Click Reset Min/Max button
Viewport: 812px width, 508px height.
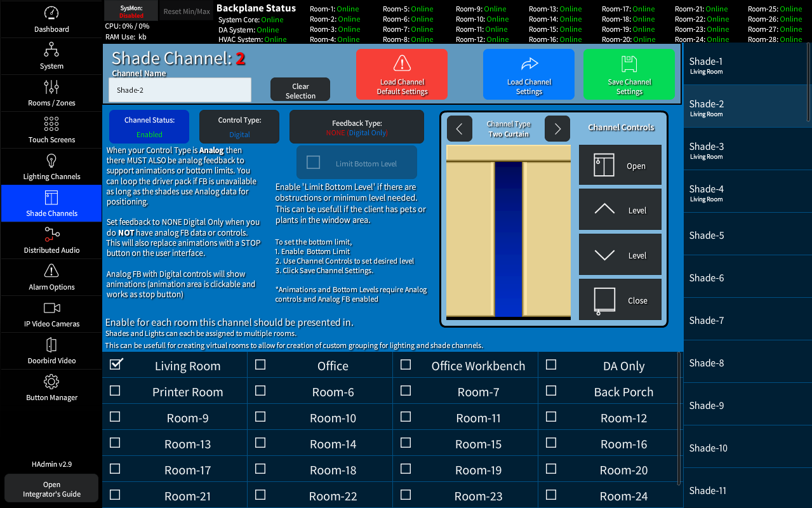[x=186, y=11]
